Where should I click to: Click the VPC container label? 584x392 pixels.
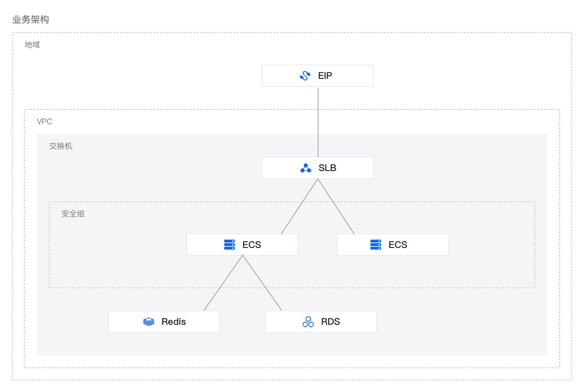45,121
